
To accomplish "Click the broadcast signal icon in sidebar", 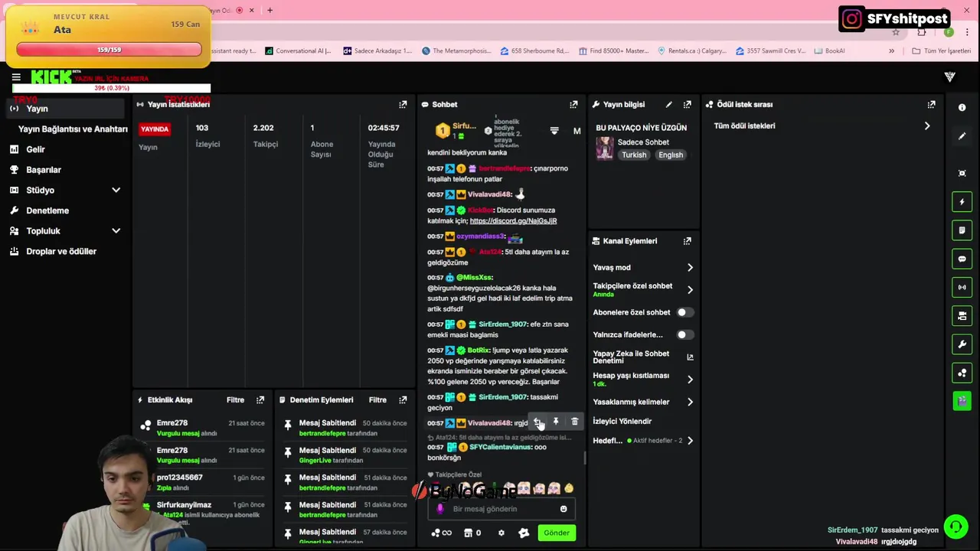I will point(962,287).
